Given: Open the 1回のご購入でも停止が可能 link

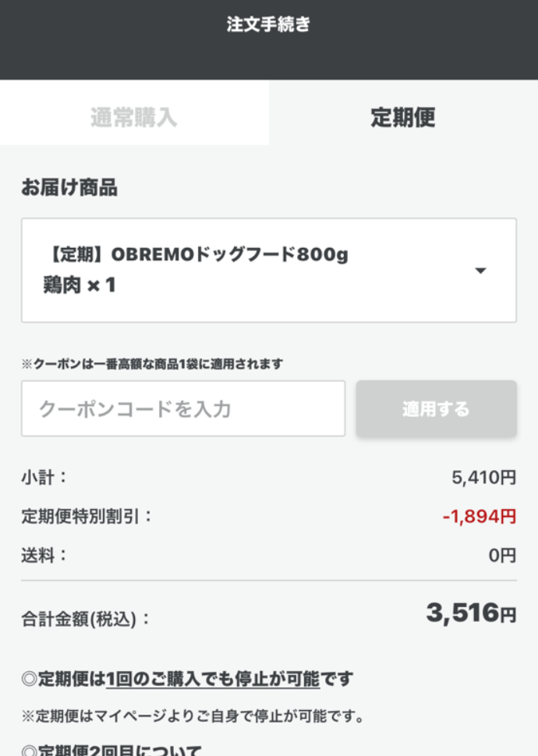Looking at the screenshot, I should [x=213, y=679].
